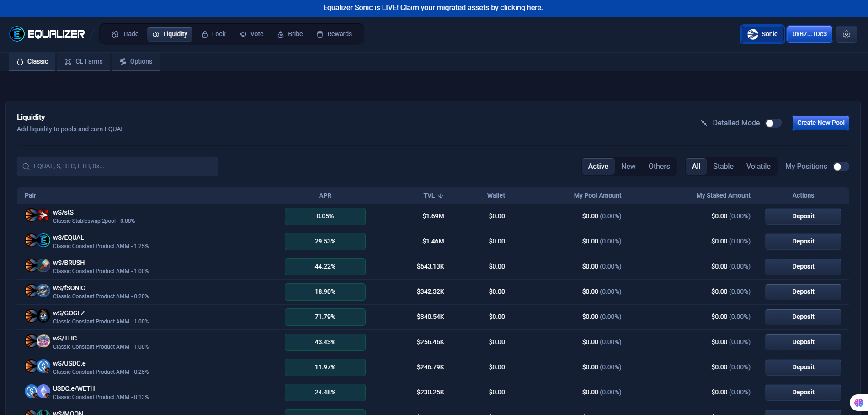Open the settings gear icon

[846, 34]
